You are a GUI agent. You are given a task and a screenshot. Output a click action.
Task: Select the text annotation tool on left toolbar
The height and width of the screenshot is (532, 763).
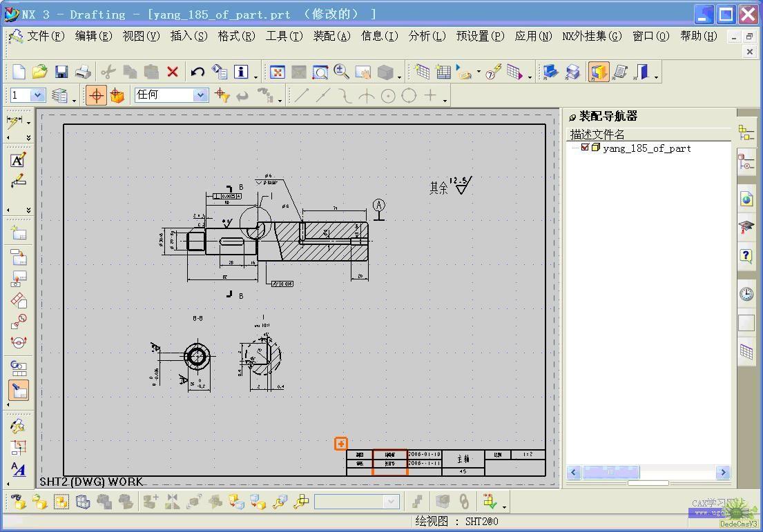(x=18, y=160)
